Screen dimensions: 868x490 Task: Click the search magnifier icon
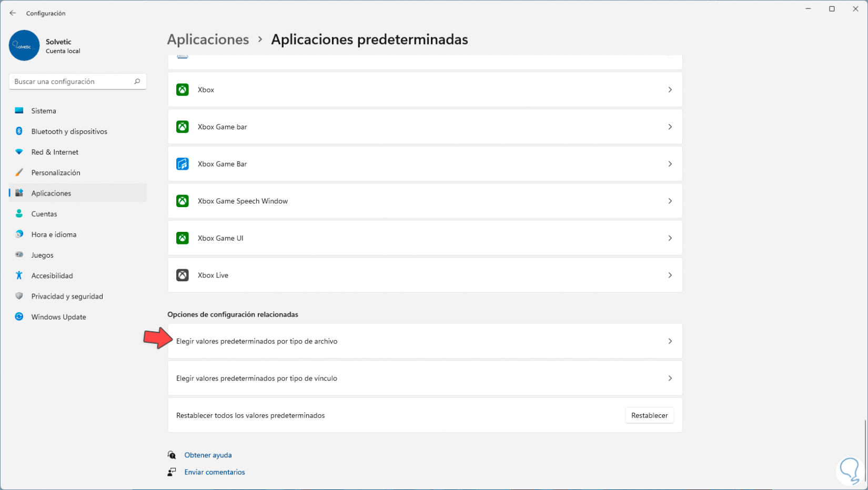coord(137,81)
